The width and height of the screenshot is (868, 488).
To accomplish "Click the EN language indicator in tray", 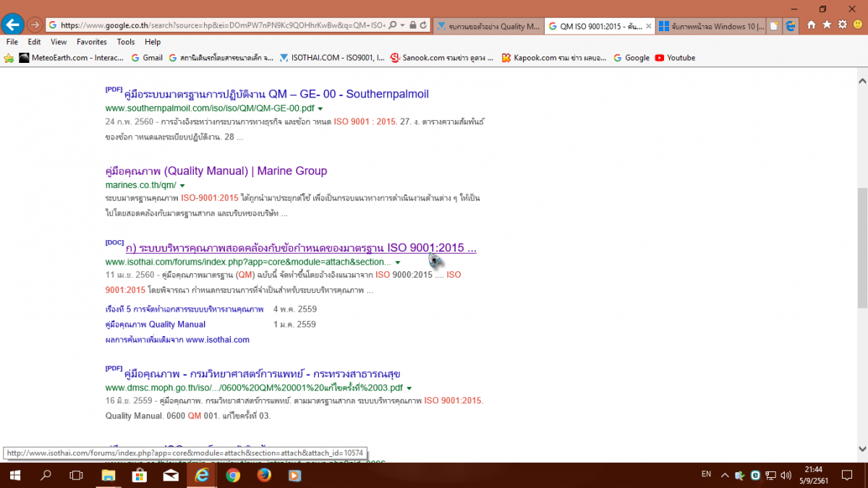I will pos(706,475).
